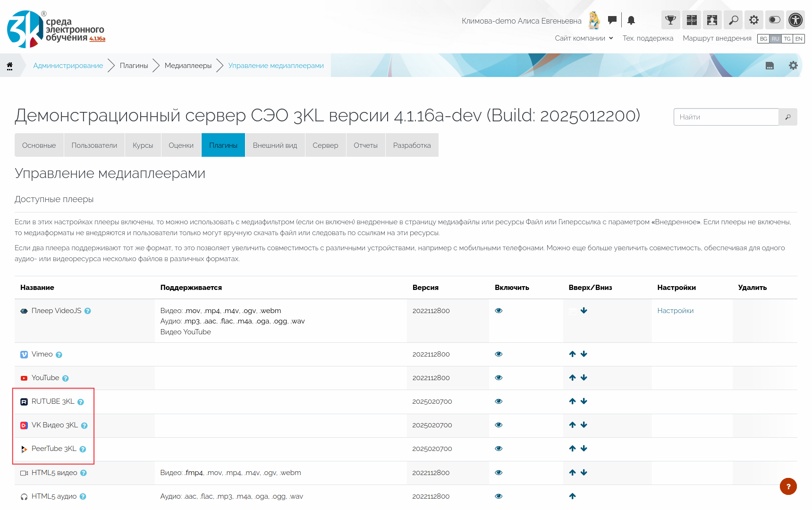Disable the Плеер VideoJS eye toggle

tap(499, 311)
